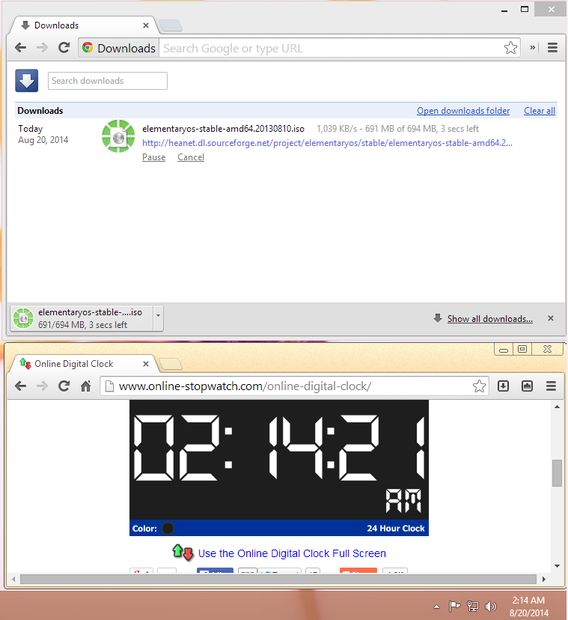Bookmark the online digital clock page
The width and height of the screenshot is (568, 620).
click(x=479, y=386)
